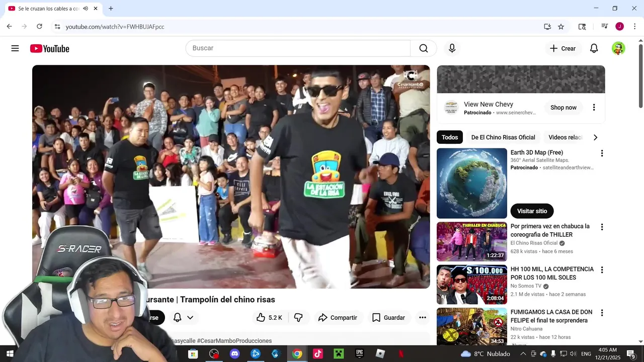
Task: Click the video player to pause
Action: 231,176
